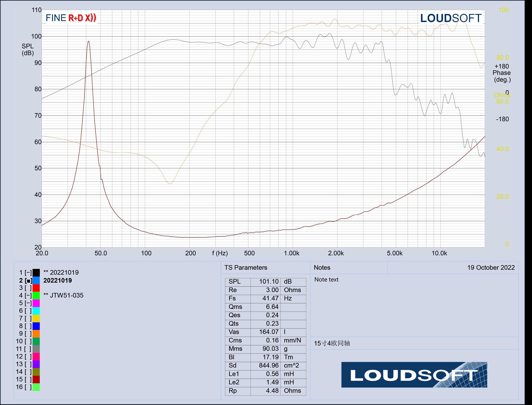Screen dimensions: 532x405
Task: Click the green swatch beside JTW51-035
Action: point(36,295)
